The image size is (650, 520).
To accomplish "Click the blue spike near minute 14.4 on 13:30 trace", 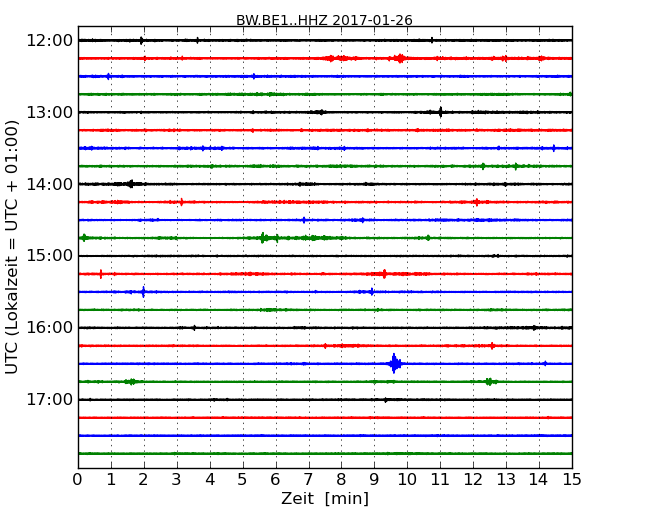I will click(x=554, y=148).
